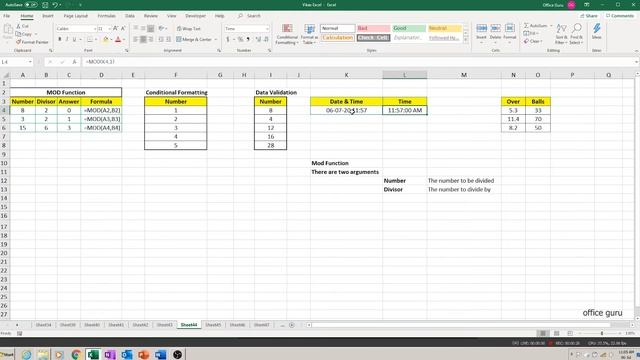Click Merge & Center
The width and height of the screenshot is (640, 360).
(194, 40)
